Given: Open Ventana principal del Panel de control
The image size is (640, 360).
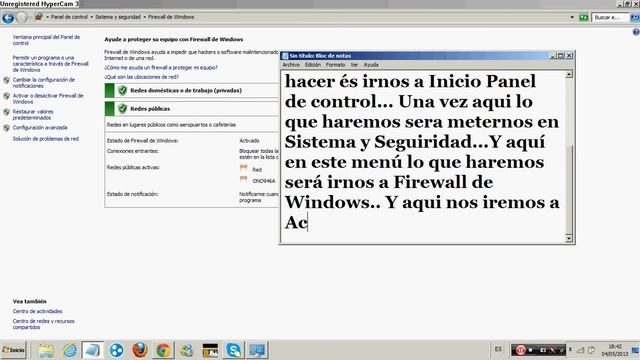Looking at the screenshot, I should [46, 40].
